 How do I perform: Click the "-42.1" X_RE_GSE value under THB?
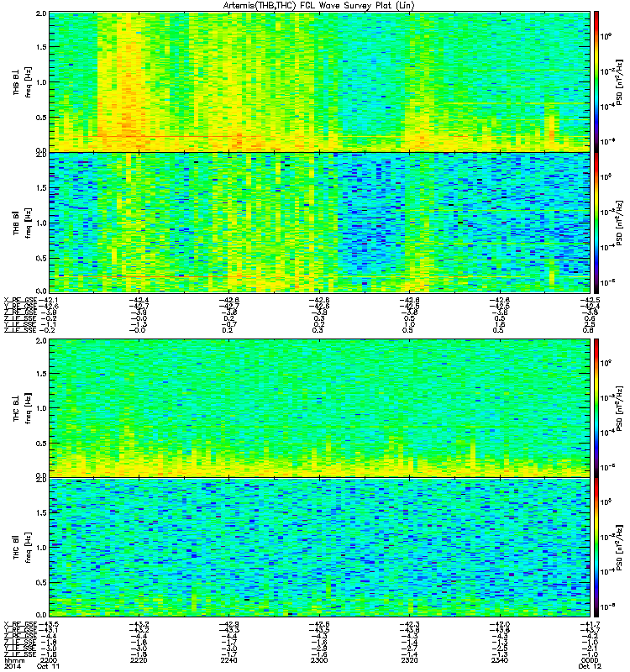[x=49, y=300]
